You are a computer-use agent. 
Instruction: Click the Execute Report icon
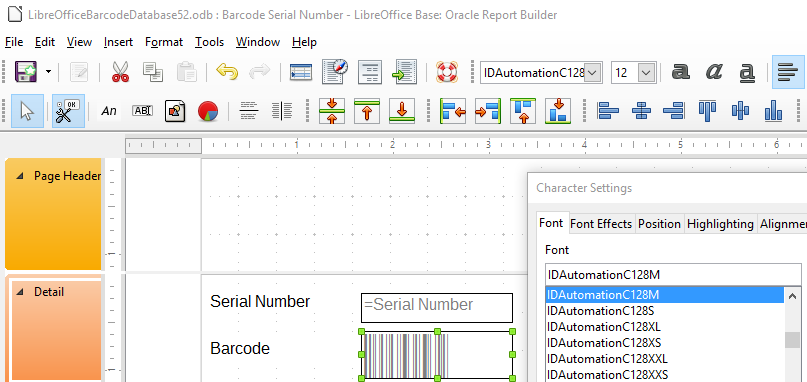pyautogui.click(x=405, y=72)
